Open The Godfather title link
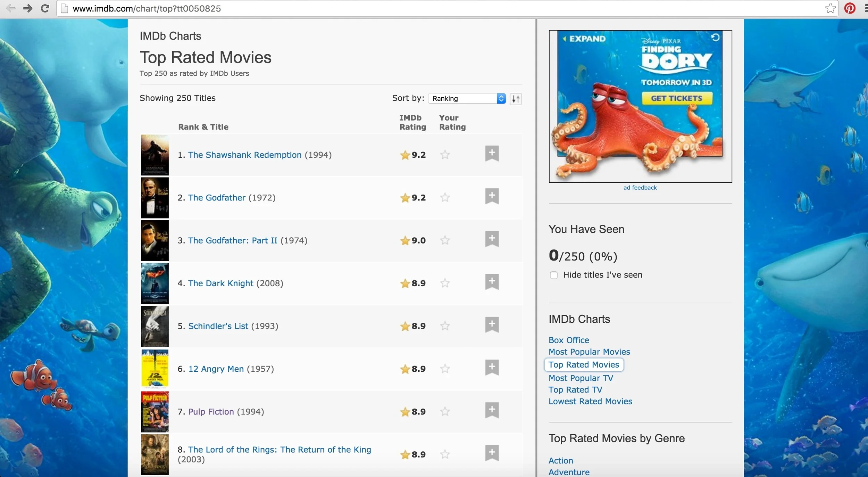This screenshot has height=477, width=868. pos(217,198)
